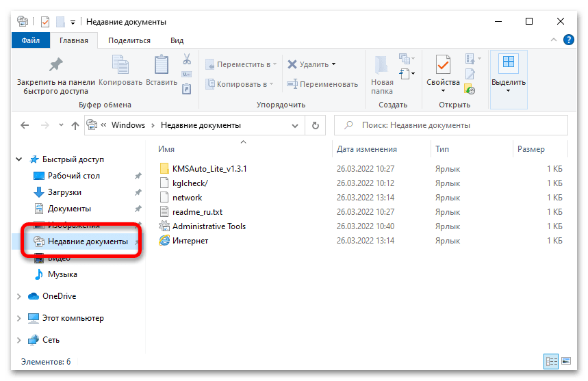Click the search box for Недавние документы
Screen dimensions: 588x381
(x=452, y=125)
